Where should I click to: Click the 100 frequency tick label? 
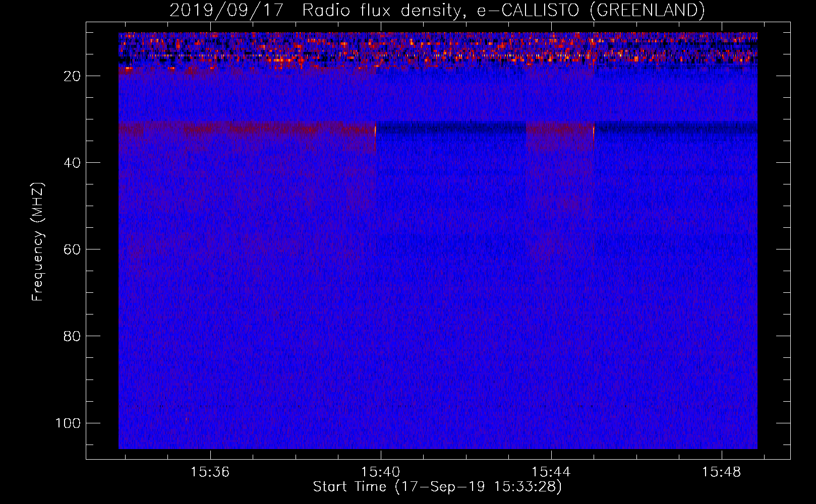[68, 423]
